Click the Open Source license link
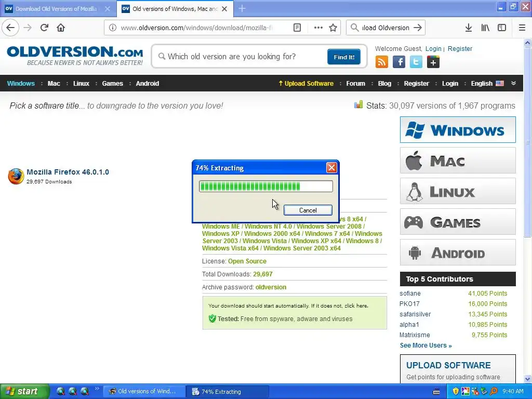Viewport: 532px width, 399px height. (x=247, y=261)
